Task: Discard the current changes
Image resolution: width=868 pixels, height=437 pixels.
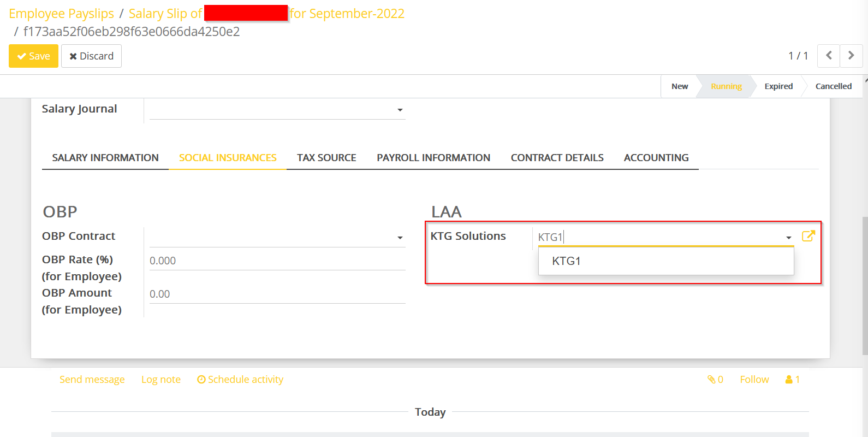Action: click(91, 56)
